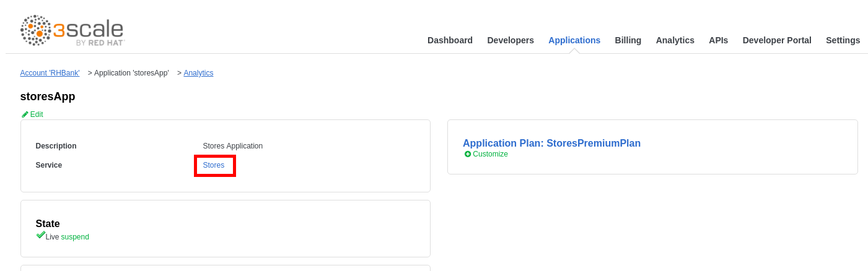Screen dimensions: 868x271
Task: Open the Billing section
Action: click(628, 40)
